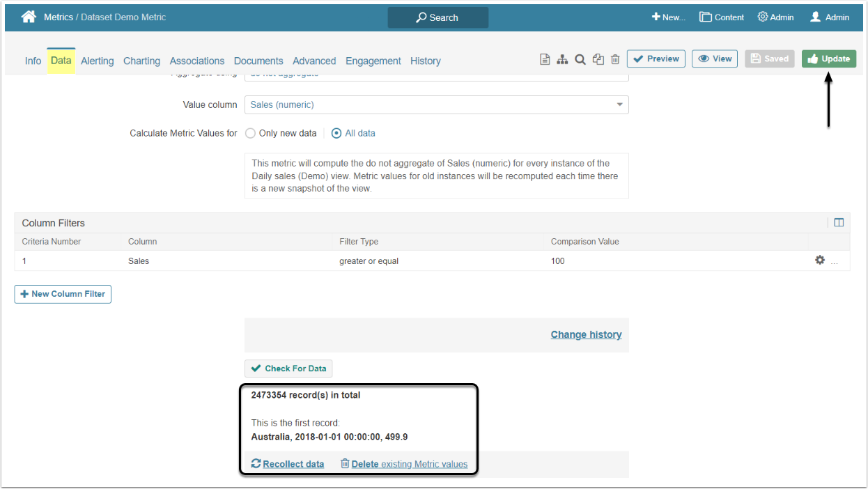
Task: Open the gear menu for the Sales filter row
Action: tap(820, 260)
